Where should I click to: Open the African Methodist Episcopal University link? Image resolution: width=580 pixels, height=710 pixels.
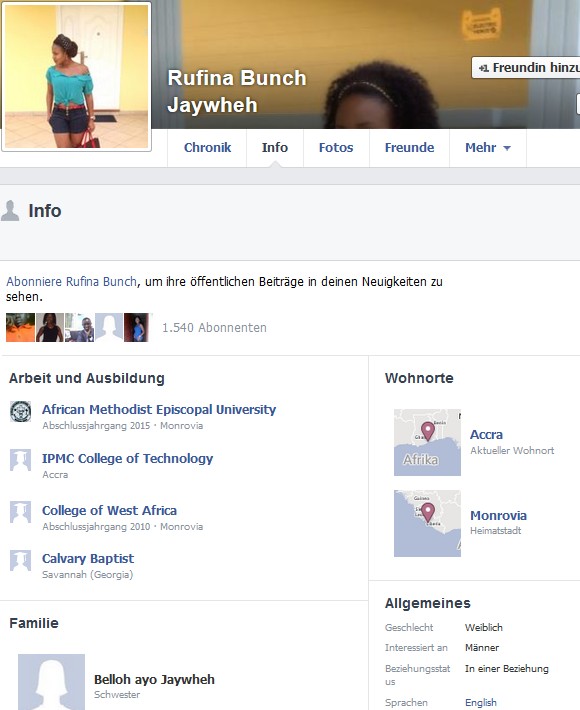pos(159,409)
